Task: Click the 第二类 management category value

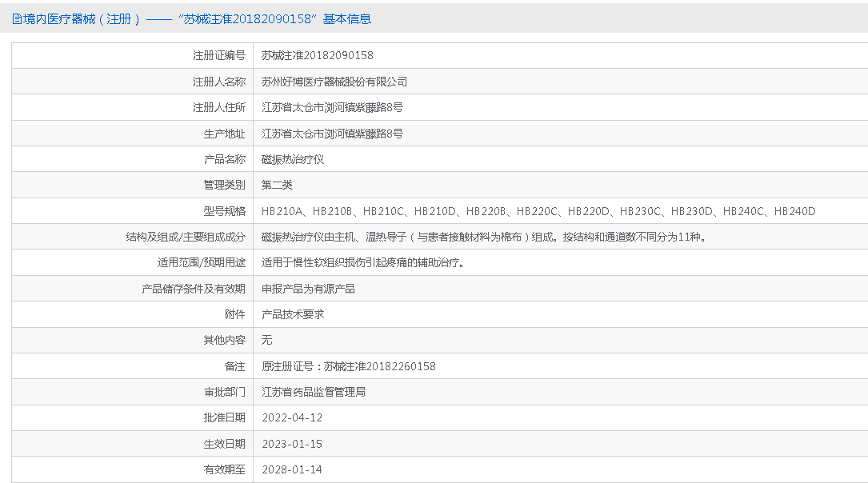Action: (x=277, y=185)
